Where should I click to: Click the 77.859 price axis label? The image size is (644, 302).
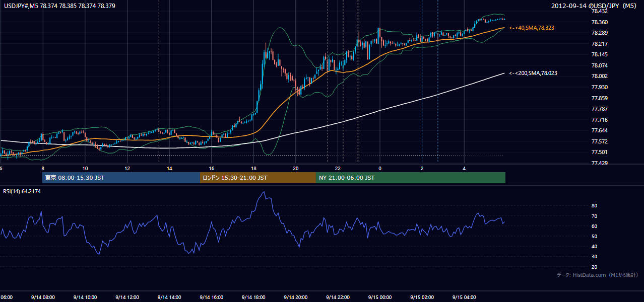pyautogui.click(x=599, y=98)
